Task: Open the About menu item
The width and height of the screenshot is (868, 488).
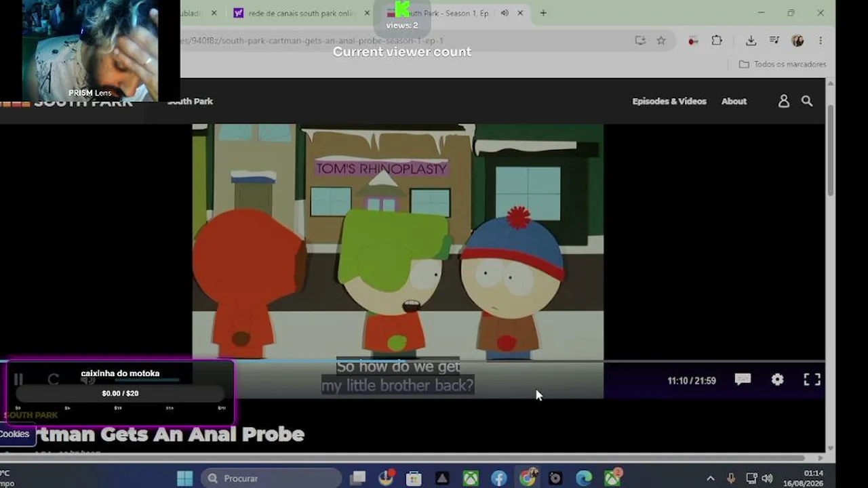Action: coord(734,101)
